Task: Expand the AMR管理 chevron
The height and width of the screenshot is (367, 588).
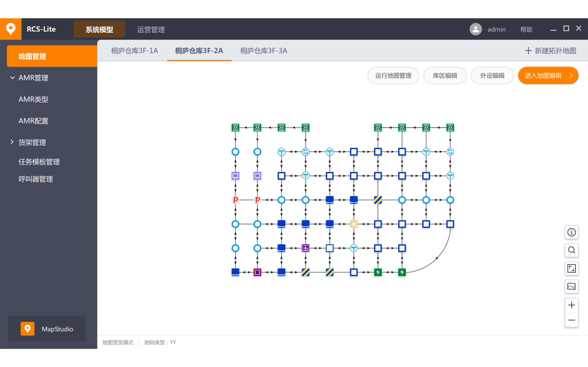Action: tap(12, 78)
